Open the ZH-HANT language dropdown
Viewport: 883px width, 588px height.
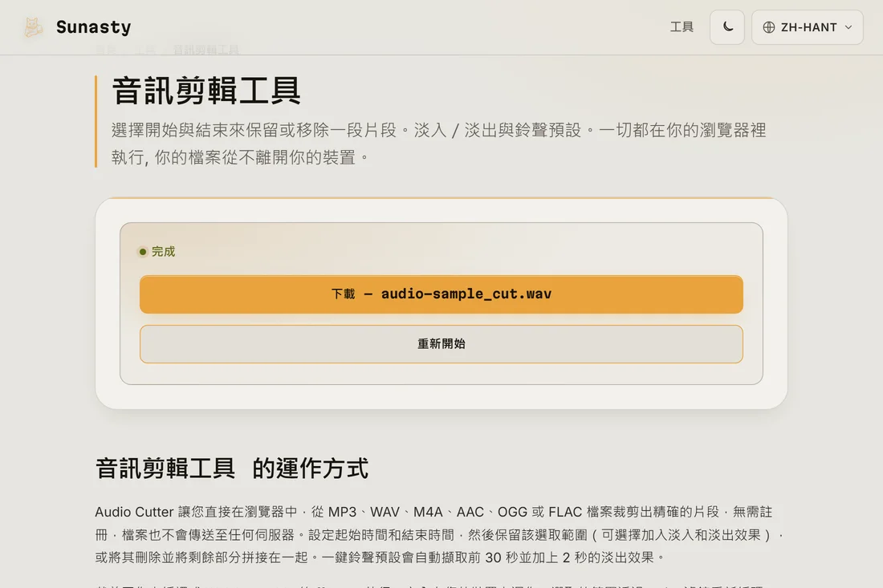tap(807, 27)
